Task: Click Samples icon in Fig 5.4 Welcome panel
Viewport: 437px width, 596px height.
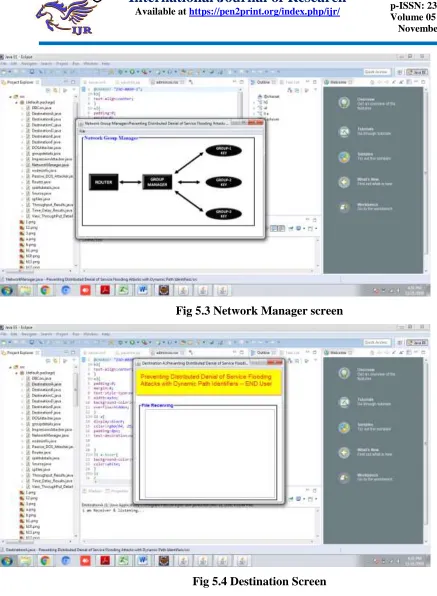Action: 344,427
